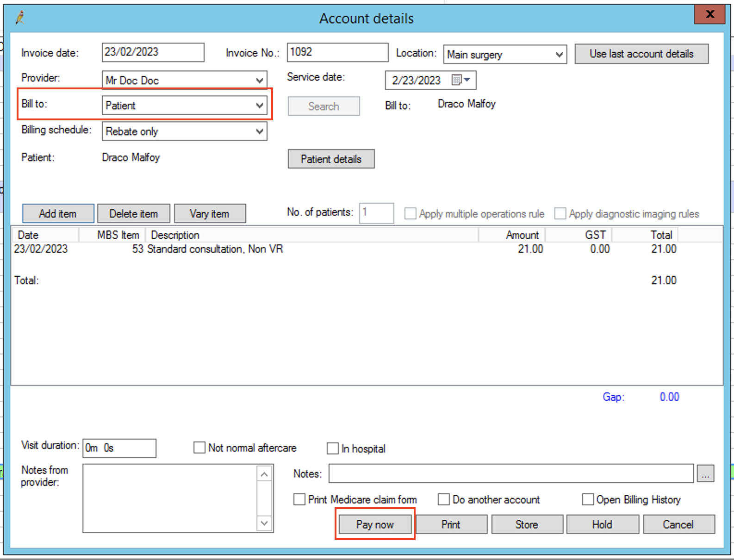The image size is (734, 560).
Task: Click the Notes input field
Action: click(511, 473)
